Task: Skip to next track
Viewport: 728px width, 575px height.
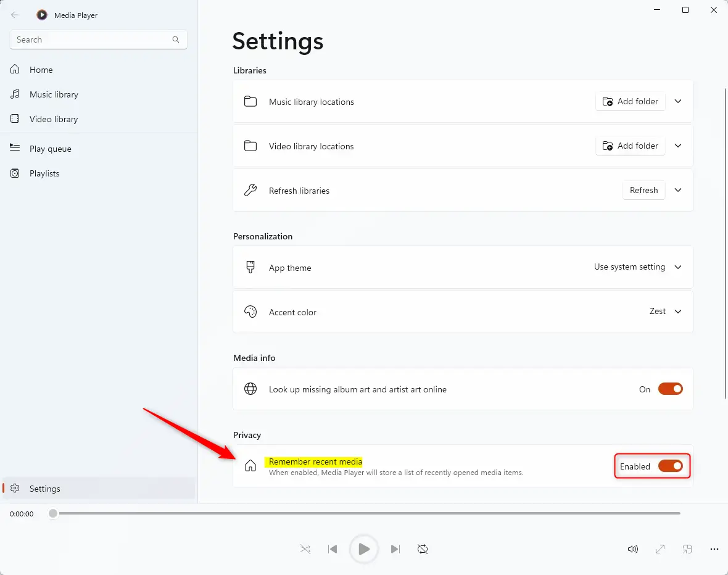Action: 395,548
